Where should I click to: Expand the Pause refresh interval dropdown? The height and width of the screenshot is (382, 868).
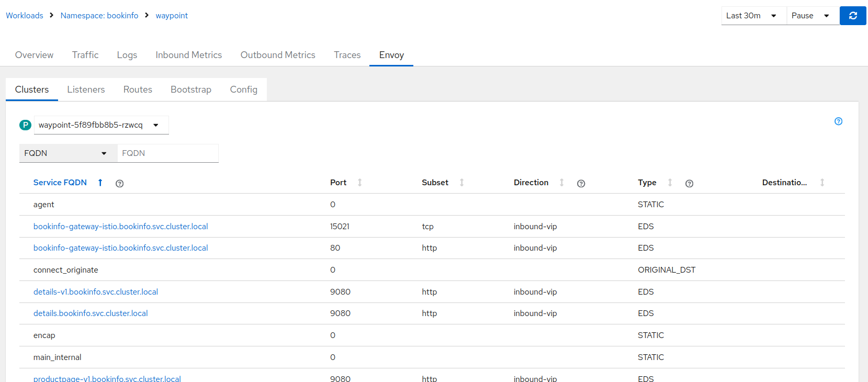[x=810, y=16]
